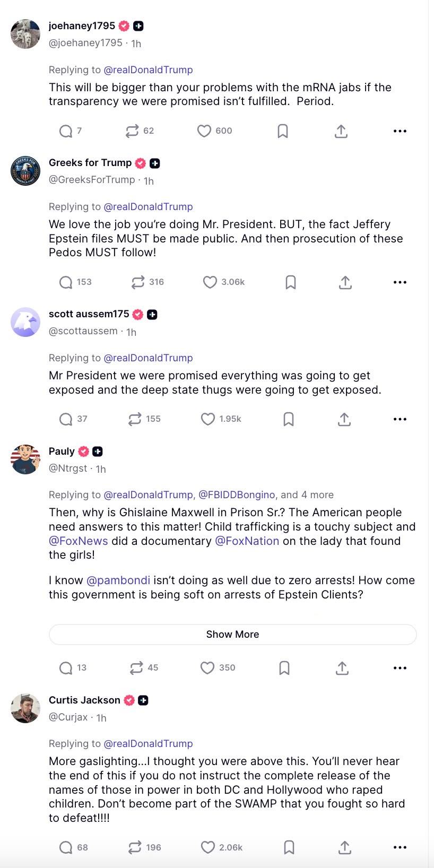434x868 pixels.
Task: Open more options on Curtis Jackson's reply
Action: coord(400,847)
